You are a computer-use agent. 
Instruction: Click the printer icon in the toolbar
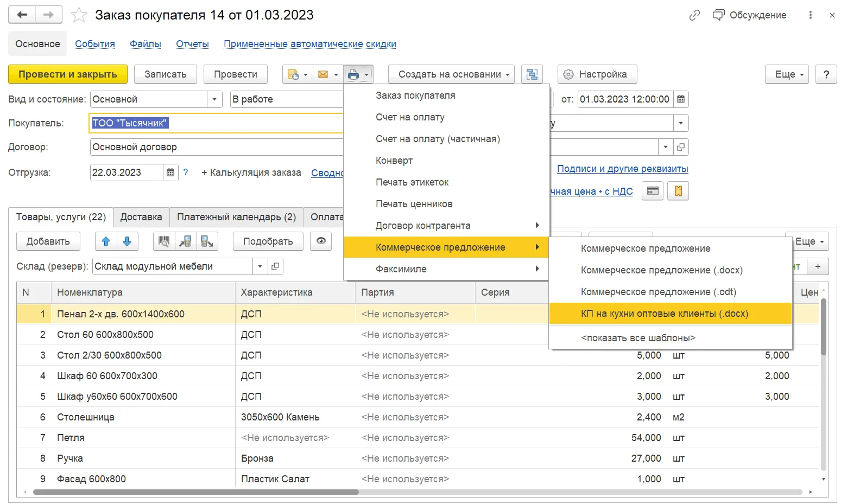point(358,74)
